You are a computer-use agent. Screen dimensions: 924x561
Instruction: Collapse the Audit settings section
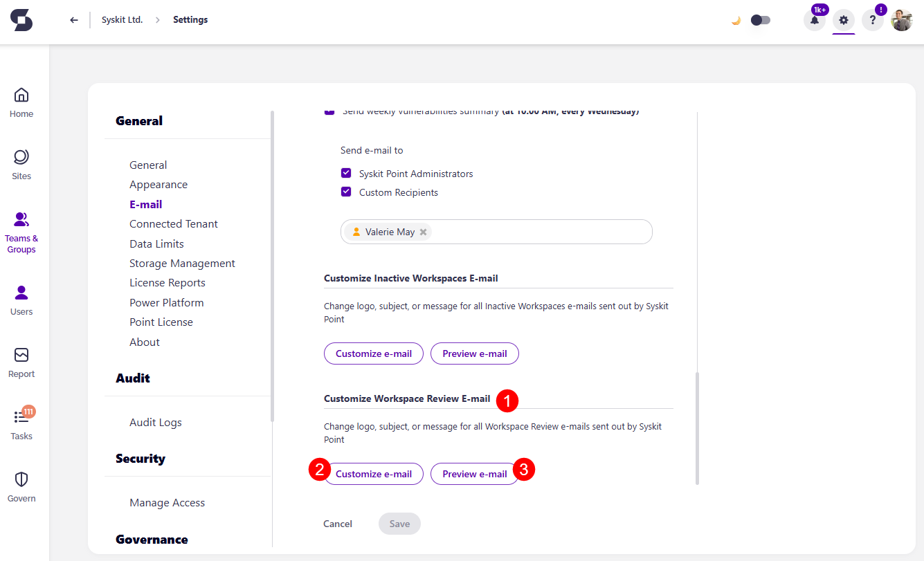132,378
